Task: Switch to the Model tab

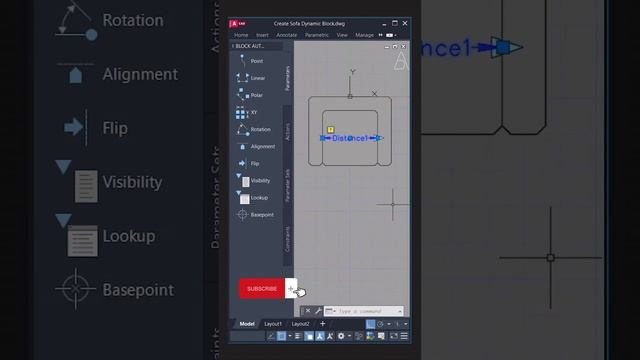Action: [x=247, y=324]
